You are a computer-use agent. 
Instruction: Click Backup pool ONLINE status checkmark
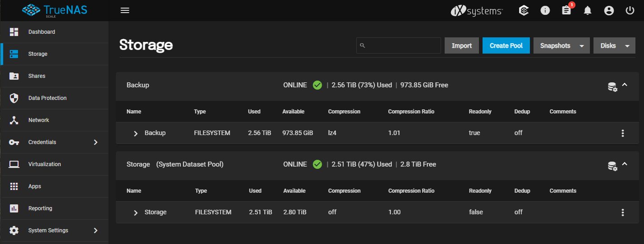[317, 85]
